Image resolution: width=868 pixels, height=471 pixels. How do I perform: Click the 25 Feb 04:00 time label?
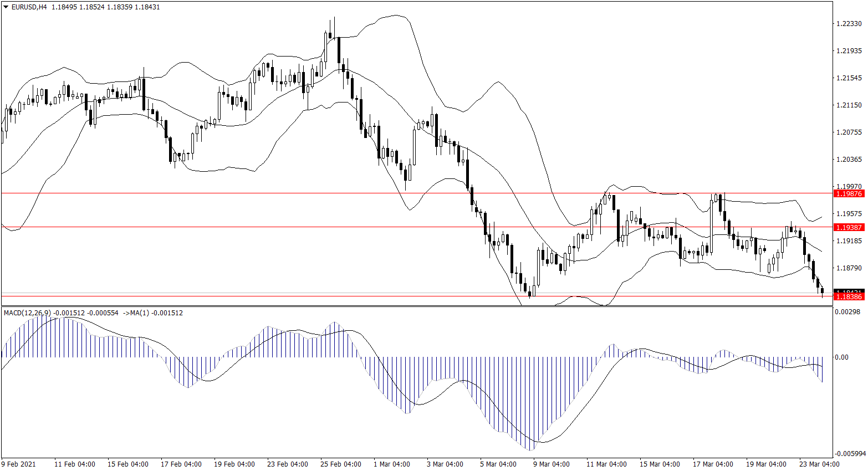pyautogui.click(x=340, y=464)
